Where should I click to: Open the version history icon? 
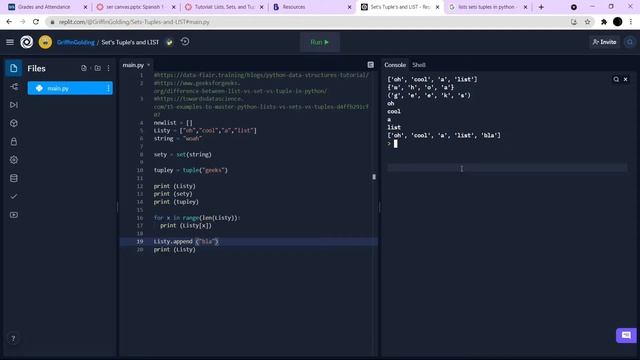click(x=185, y=42)
